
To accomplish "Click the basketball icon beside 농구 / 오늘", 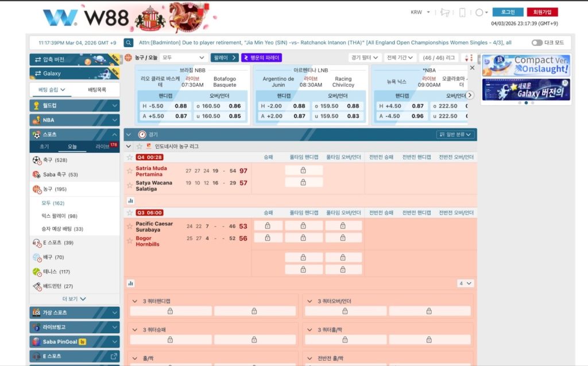I will (x=129, y=57).
